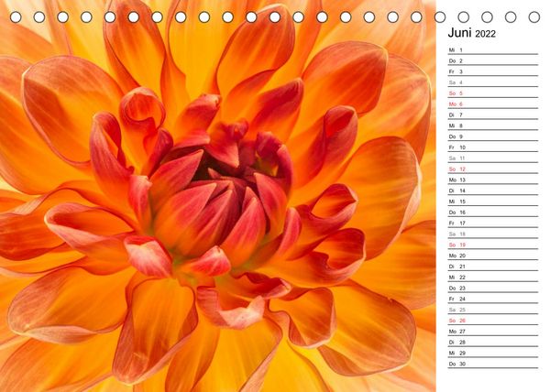Select the 'Di 14' date row

click(493, 191)
